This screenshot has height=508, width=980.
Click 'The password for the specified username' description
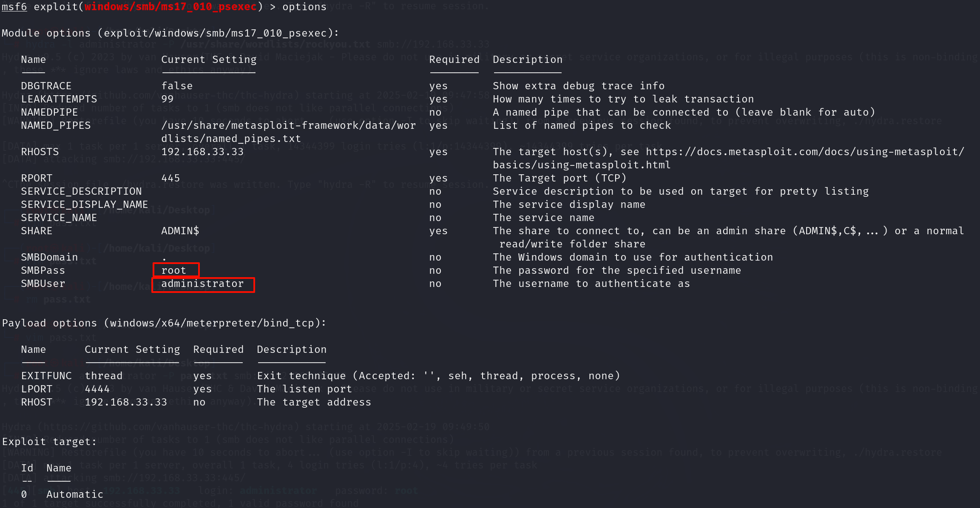pyautogui.click(x=617, y=270)
